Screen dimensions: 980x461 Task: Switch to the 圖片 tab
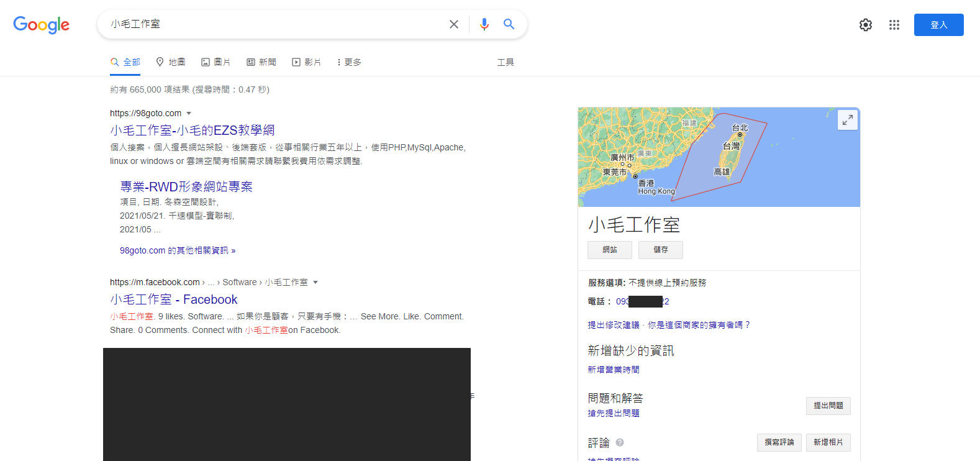point(216,62)
